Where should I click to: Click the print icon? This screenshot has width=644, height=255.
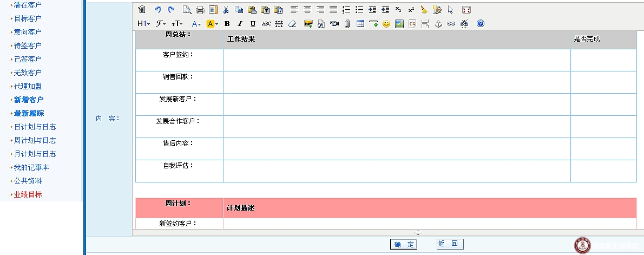coord(200,10)
